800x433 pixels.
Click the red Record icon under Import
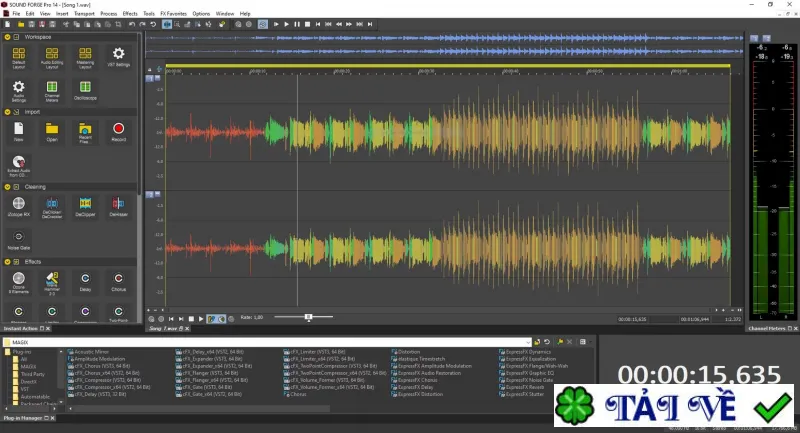[x=118, y=132]
